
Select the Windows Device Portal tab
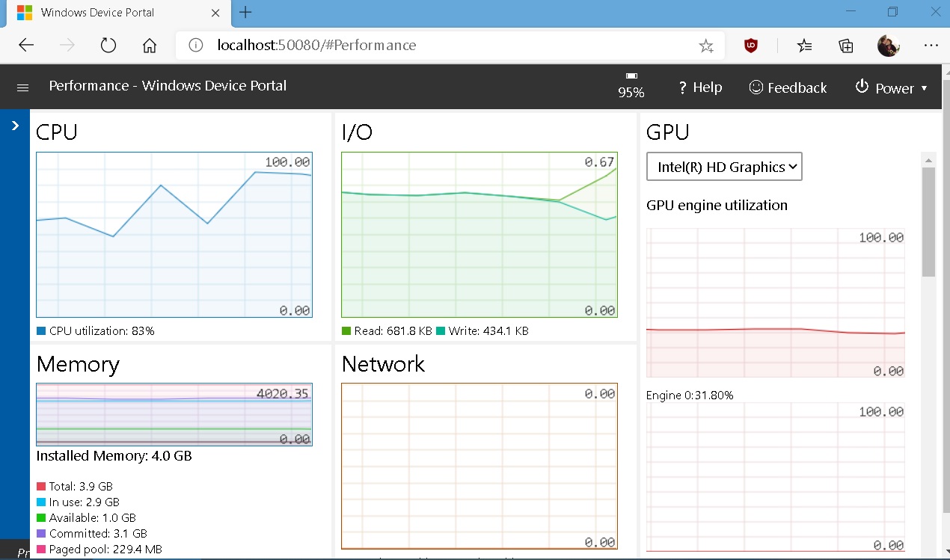[118, 13]
